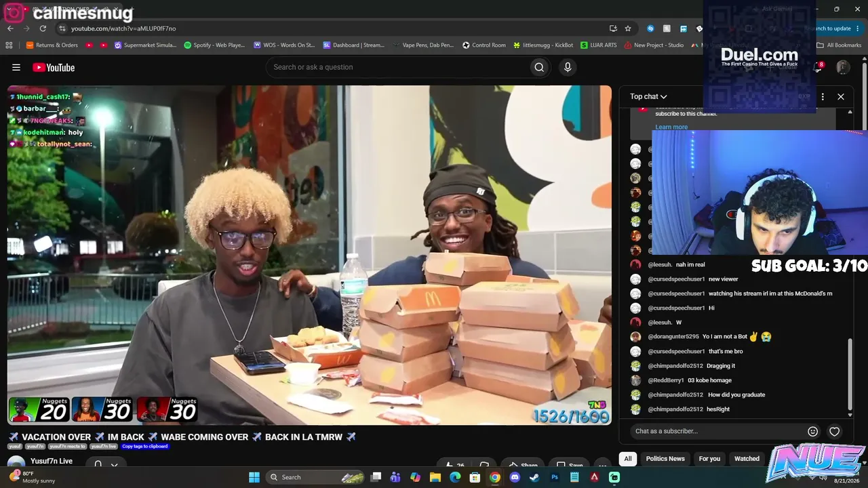The image size is (868, 488).
Task: Click the yusuf7n reacts to tag
Action: 67,447
